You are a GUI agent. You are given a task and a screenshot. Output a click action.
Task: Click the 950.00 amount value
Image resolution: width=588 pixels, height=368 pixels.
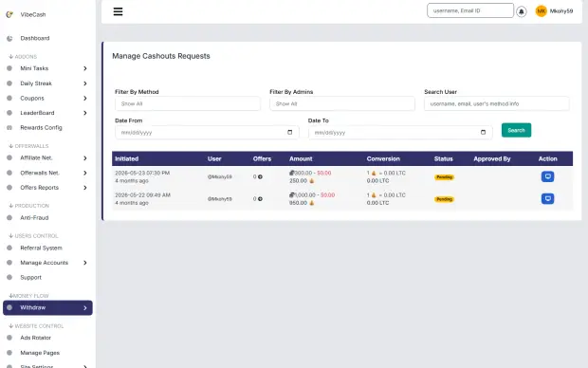tap(298, 203)
